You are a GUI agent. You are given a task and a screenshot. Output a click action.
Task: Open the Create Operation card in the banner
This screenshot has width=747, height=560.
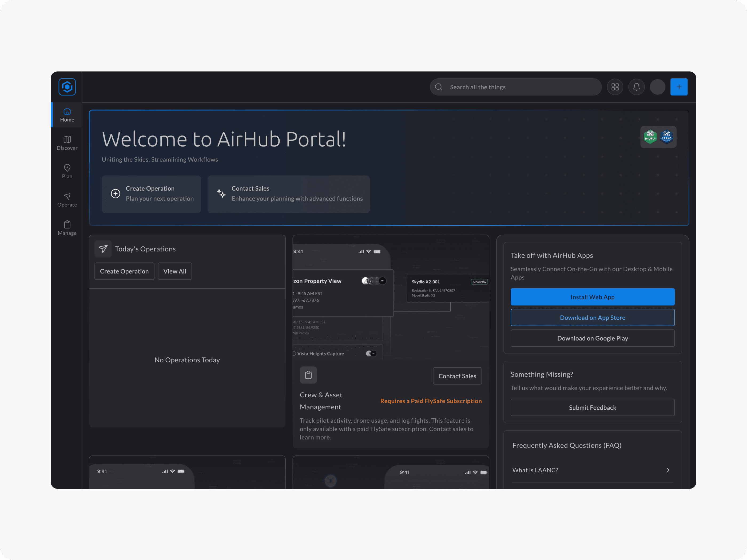tap(151, 194)
